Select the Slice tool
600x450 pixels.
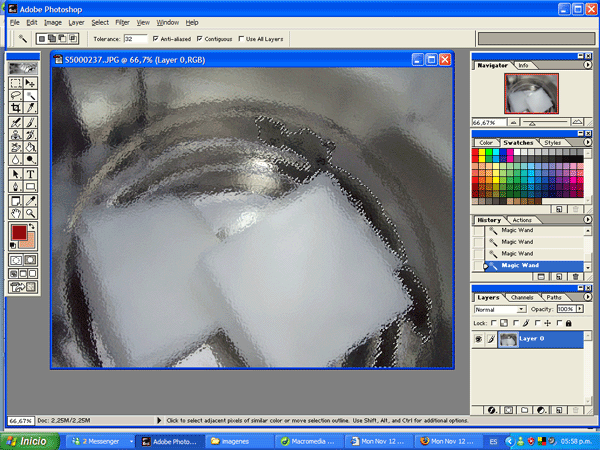click(30, 108)
